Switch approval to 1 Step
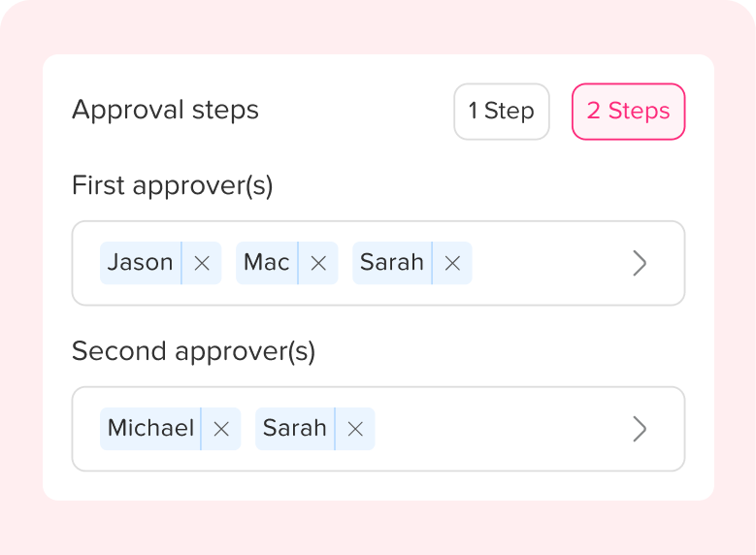Image resolution: width=756 pixels, height=555 pixels. [502, 112]
